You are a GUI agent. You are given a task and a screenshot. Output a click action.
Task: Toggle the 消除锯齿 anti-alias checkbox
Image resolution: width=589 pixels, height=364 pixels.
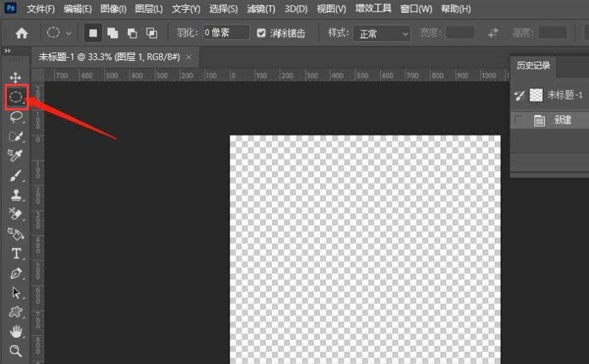261,33
